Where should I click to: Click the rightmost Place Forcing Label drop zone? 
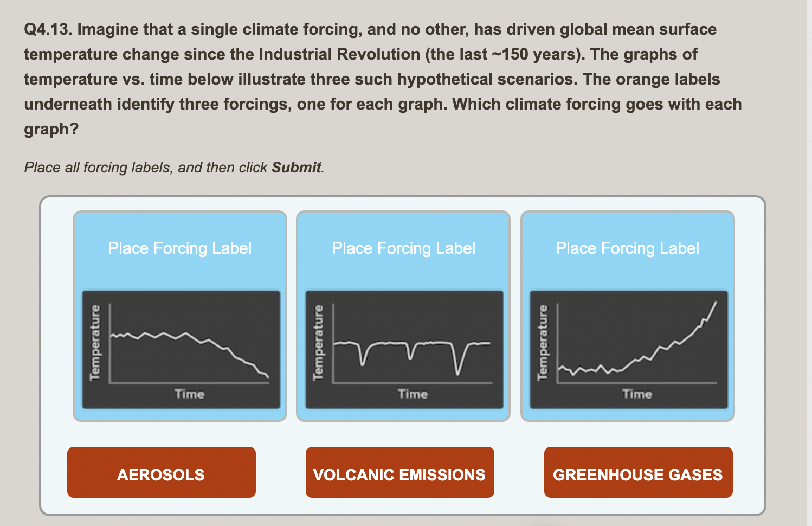628,248
